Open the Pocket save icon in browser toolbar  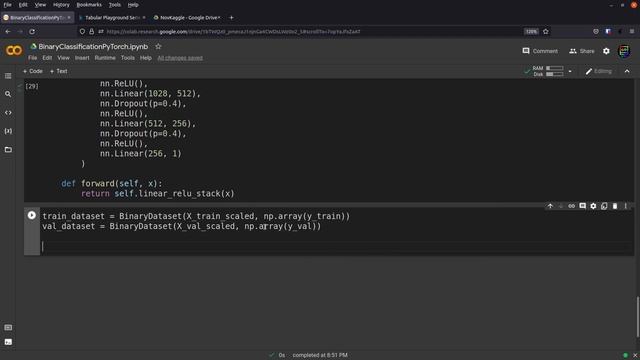[596, 31]
